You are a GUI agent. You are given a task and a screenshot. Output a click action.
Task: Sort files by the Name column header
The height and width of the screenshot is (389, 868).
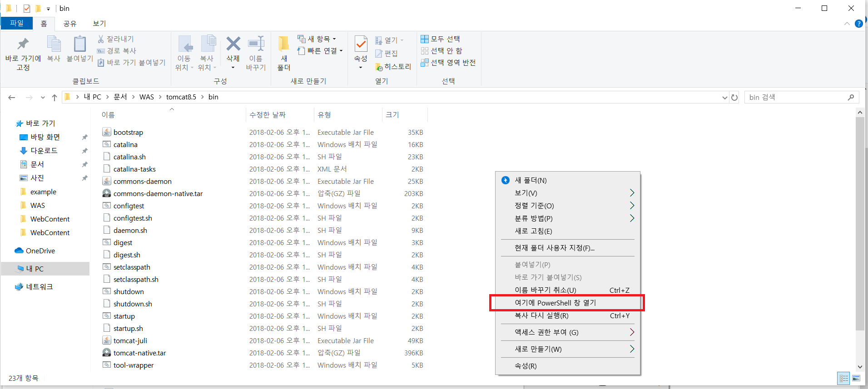108,115
